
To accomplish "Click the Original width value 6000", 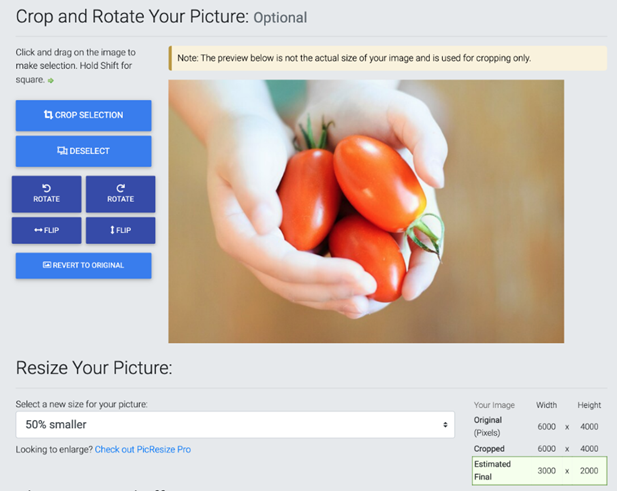I will 547,426.
